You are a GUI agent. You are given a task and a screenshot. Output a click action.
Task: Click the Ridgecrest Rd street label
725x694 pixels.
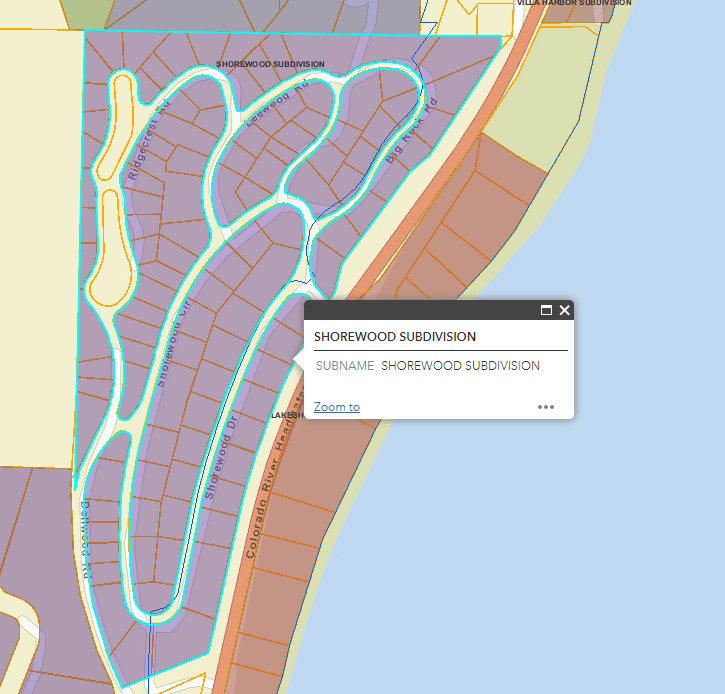(147, 140)
